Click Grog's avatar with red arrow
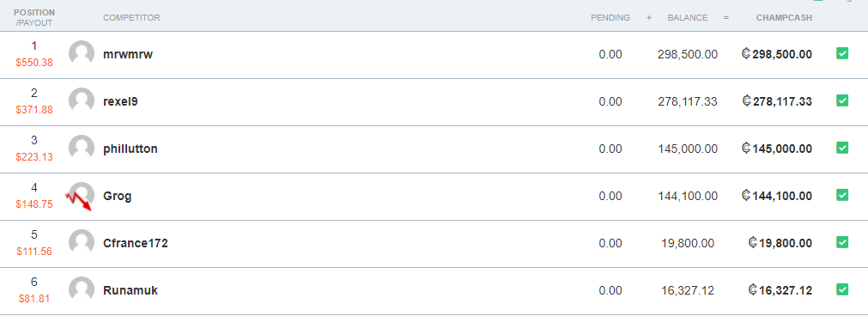This screenshot has height=316, width=868. tap(82, 196)
